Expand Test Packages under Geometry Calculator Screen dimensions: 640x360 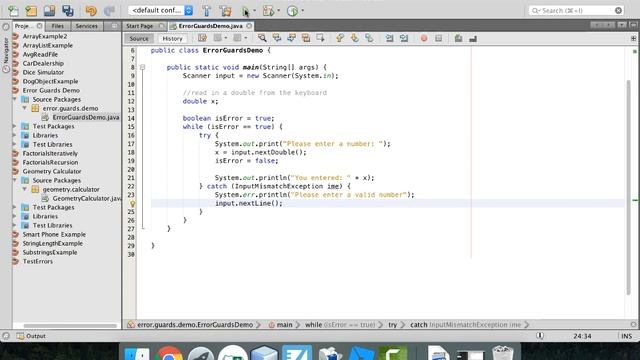point(15,207)
